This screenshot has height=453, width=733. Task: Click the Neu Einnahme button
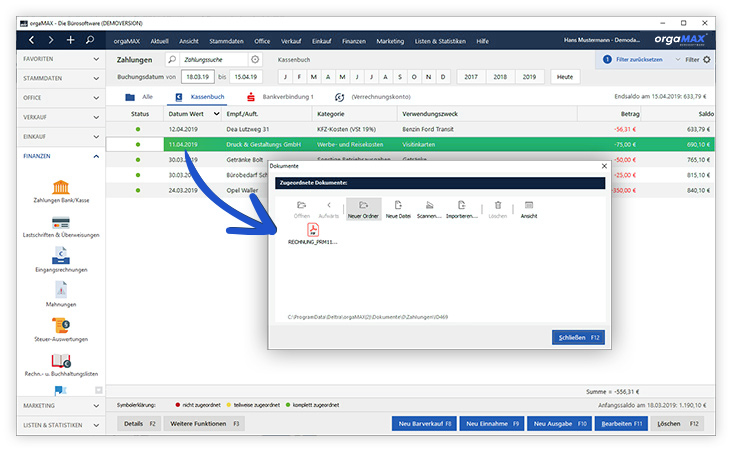(492, 424)
